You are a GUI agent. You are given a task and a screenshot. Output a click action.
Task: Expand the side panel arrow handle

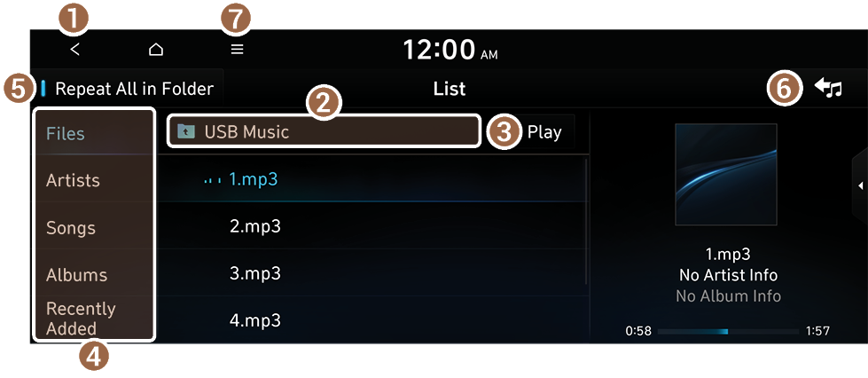pyautogui.click(x=860, y=185)
